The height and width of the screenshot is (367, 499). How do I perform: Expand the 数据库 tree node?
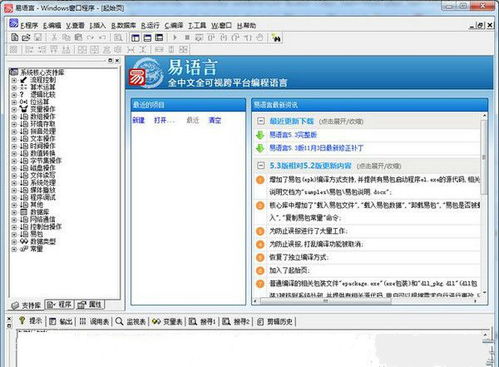coord(14,212)
